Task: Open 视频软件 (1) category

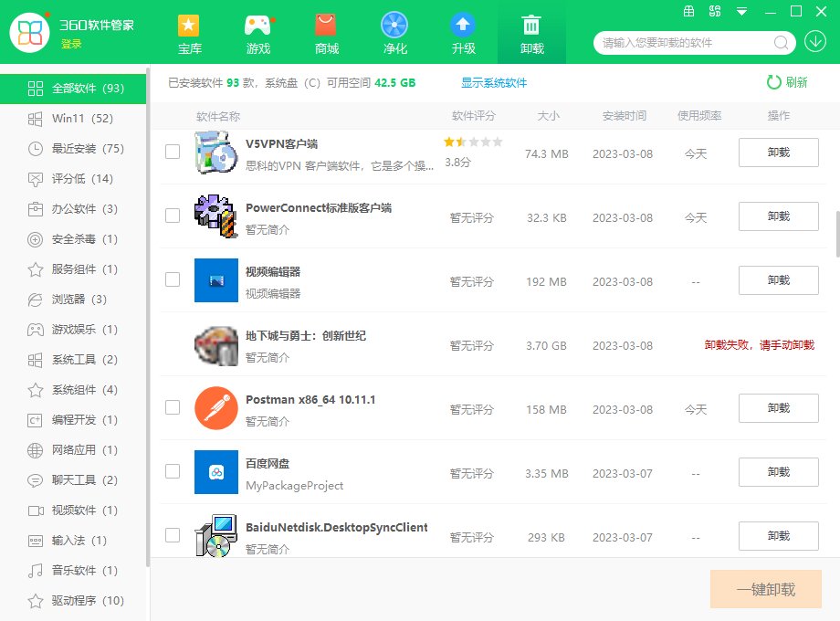Action: pos(73,510)
